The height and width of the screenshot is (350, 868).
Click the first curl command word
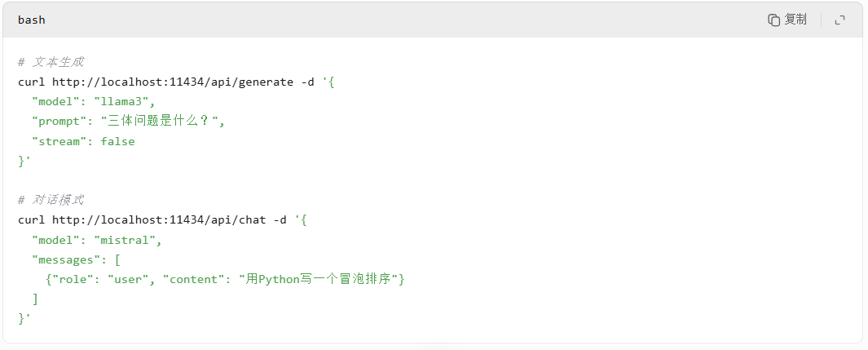(x=32, y=82)
